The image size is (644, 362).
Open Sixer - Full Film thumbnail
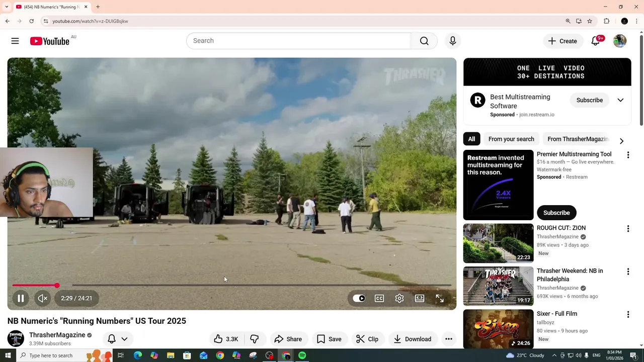[498, 329]
